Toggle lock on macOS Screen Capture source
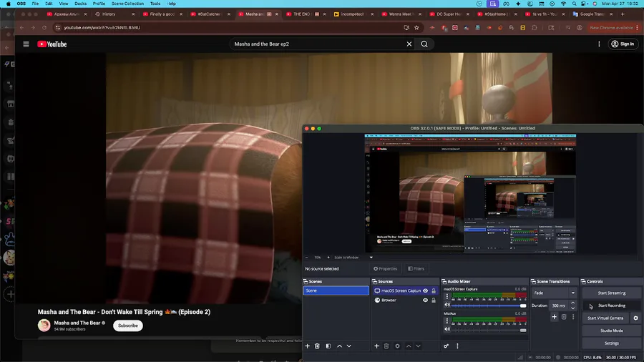Viewport: 644px width, 362px height. [434, 290]
